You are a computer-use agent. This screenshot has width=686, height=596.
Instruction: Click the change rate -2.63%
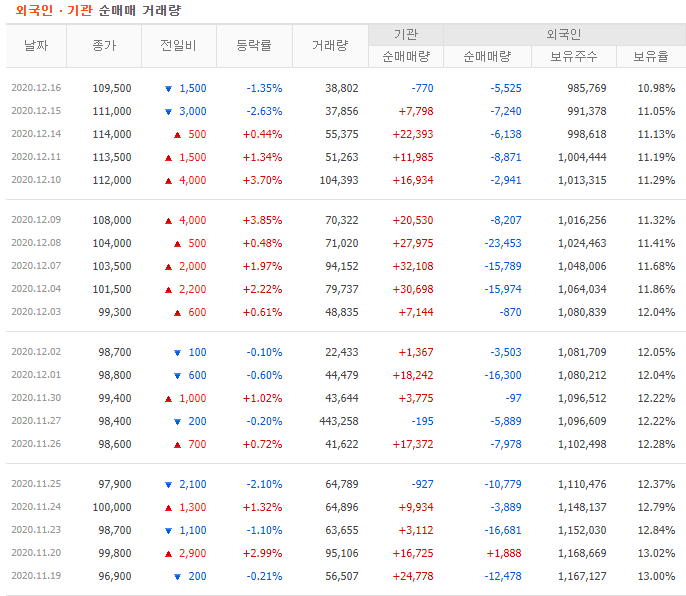(264, 112)
